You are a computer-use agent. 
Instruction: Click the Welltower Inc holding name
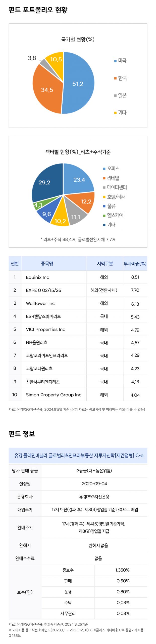coord(40,303)
